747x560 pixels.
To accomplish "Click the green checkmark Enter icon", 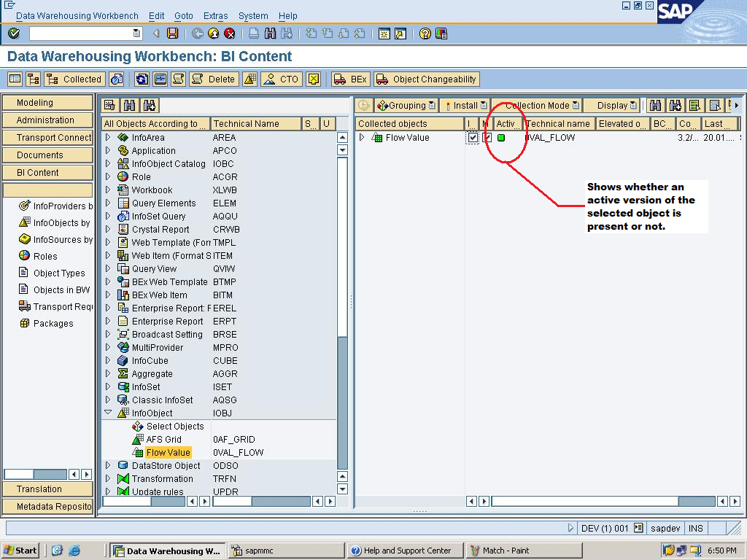I will (14, 34).
